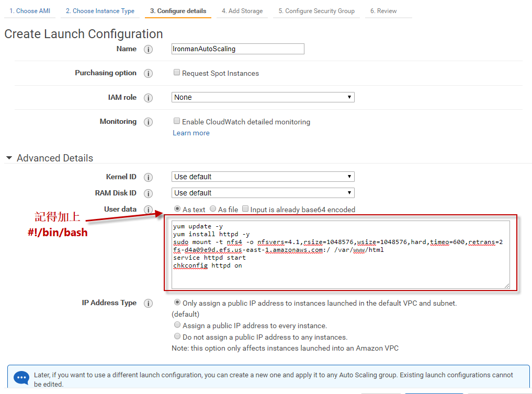
Task: Open the RAM Disk ID dropdown
Action: point(263,193)
